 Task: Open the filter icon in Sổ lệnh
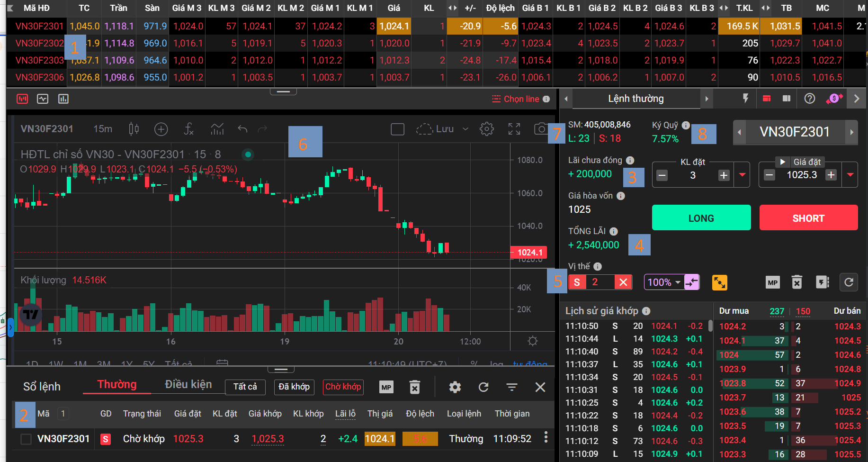coord(512,387)
